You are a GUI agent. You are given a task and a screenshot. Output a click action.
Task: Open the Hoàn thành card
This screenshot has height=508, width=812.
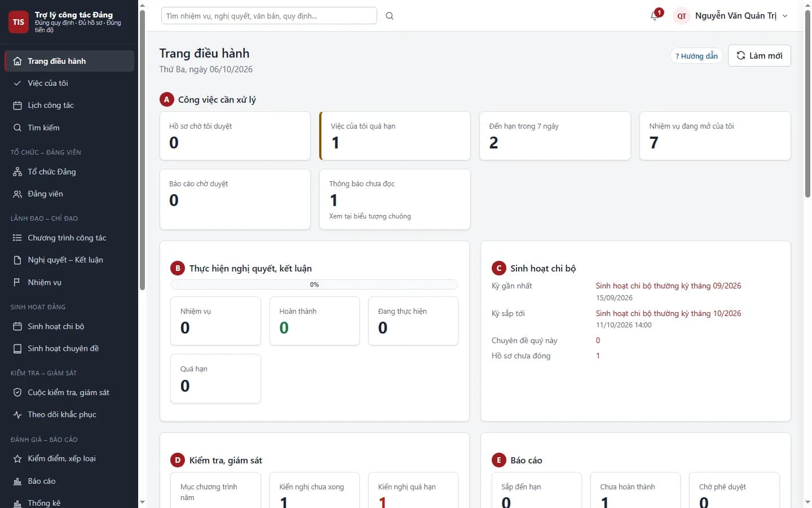pyautogui.click(x=315, y=321)
